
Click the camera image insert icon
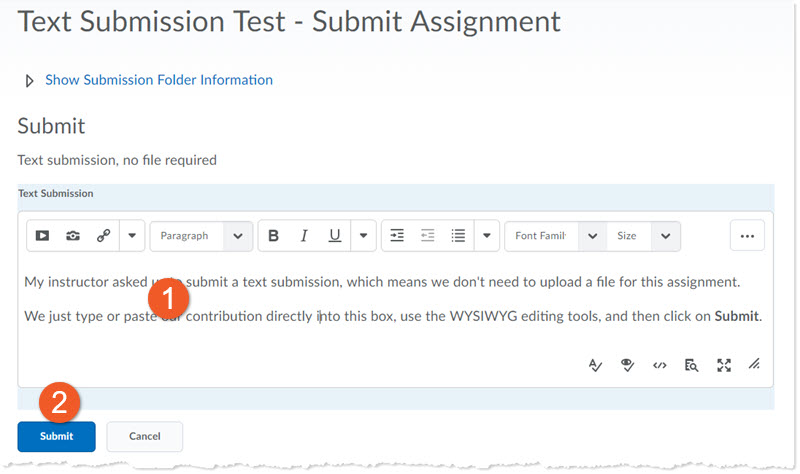click(x=73, y=236)
